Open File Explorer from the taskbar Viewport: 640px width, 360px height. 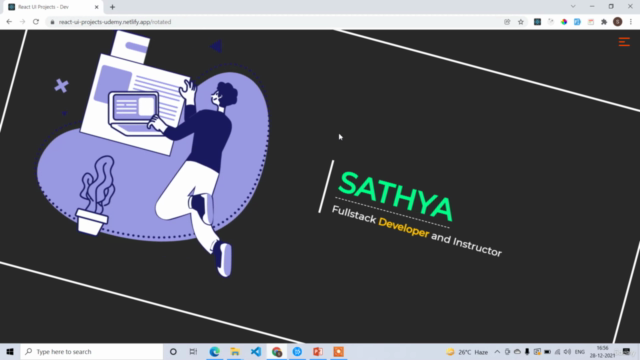click(x=235, y=351)
